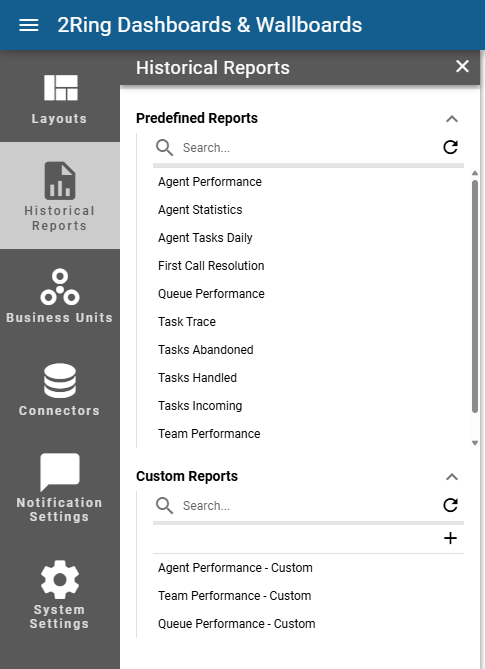Open the Layouts sidebar section
Screen dimensions: 485x669
(60, 99)
